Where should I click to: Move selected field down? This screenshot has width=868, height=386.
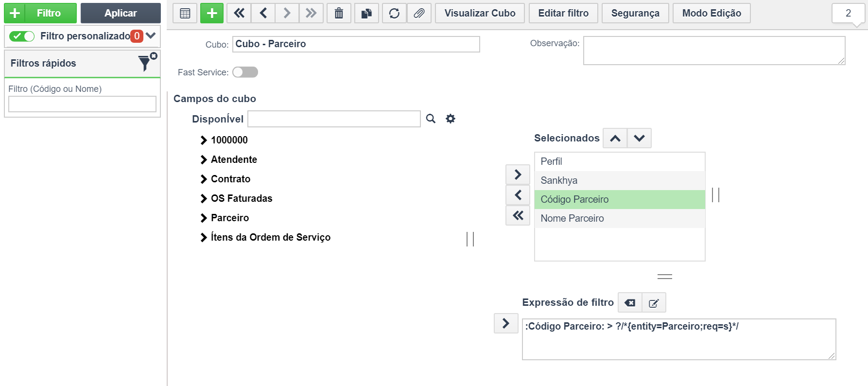tap(639, 138)
